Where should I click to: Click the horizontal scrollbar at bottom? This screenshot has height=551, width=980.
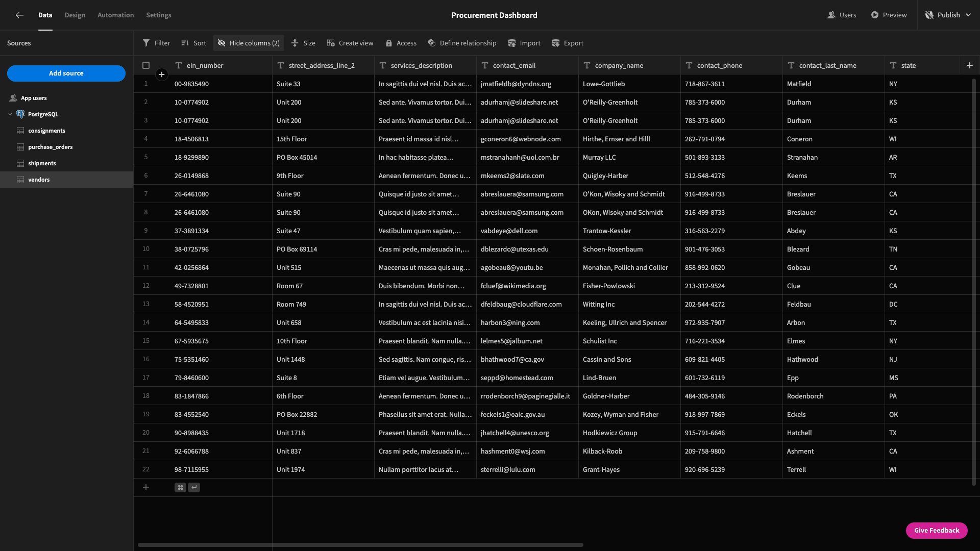coord(360,545)
